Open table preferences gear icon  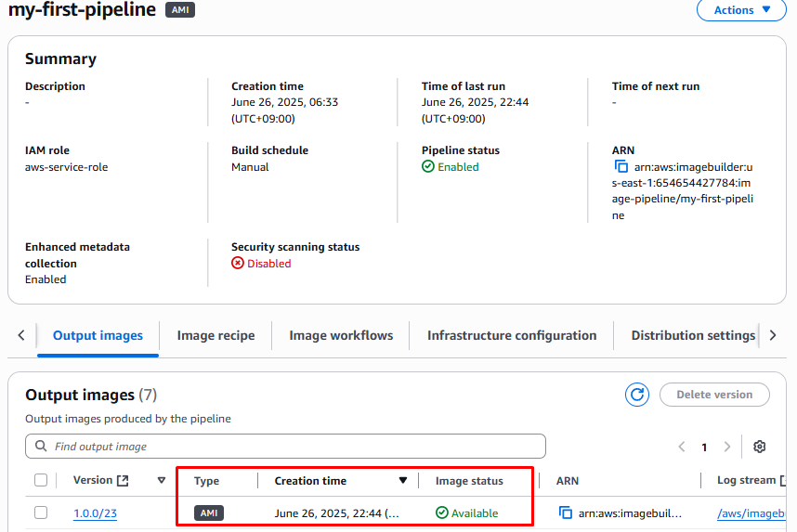click(759, 447)
